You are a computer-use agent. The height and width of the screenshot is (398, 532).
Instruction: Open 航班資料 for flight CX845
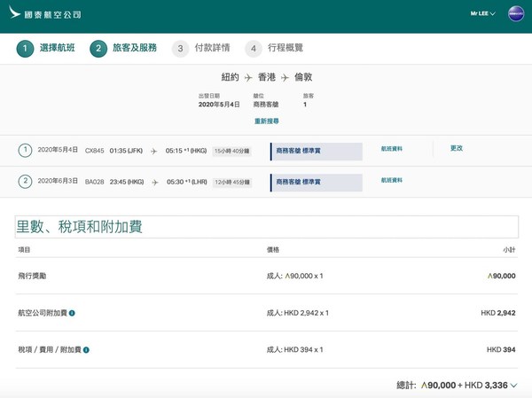click(x=392, y=149)
